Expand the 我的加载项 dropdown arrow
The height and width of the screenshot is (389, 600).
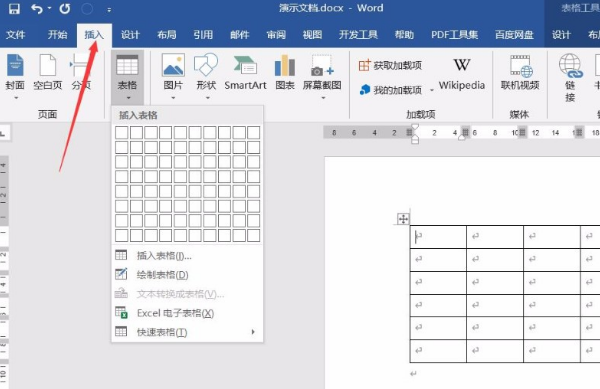(432, 90)
